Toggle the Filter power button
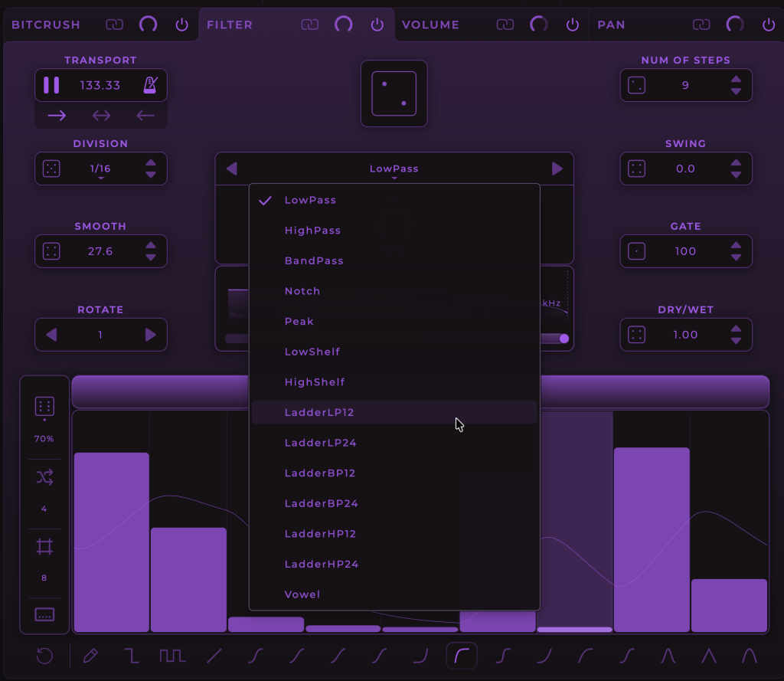The width and height of the screenshot is (784, 681). 377,25
